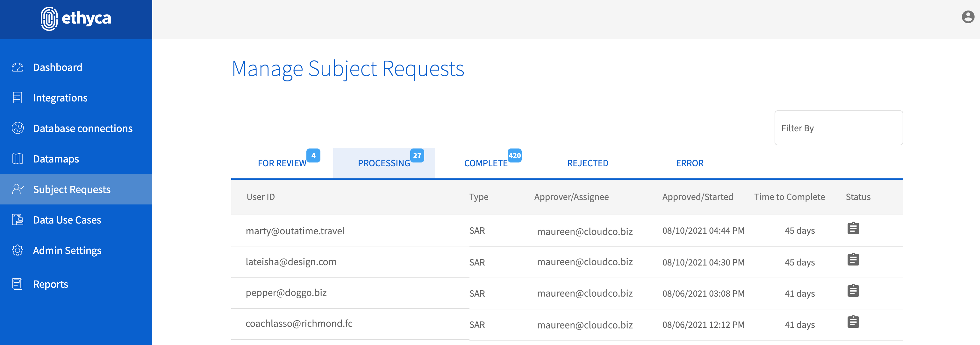980x345 pixels.
Task: Open the Rejected tab
Action: click(x=587, y=163)
